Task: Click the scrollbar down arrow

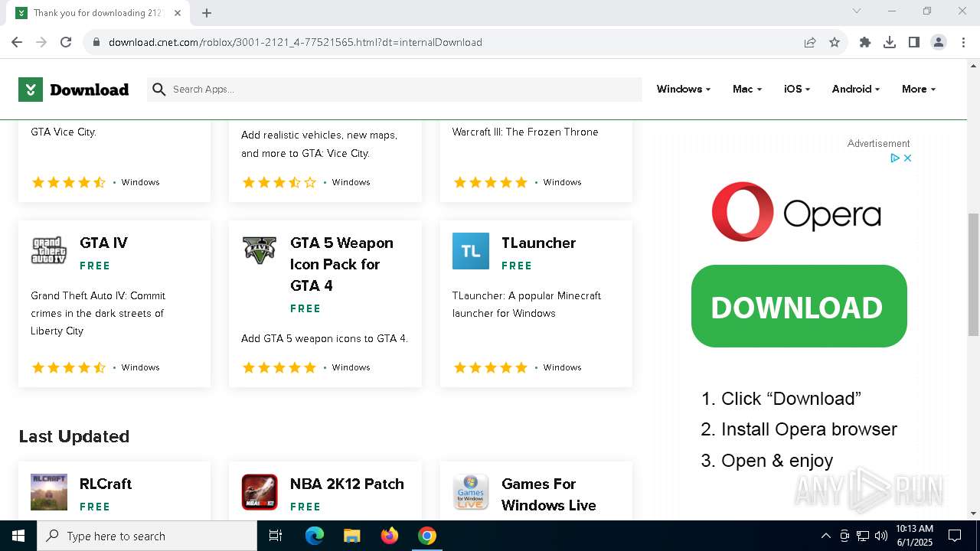Action: point(973,513)
